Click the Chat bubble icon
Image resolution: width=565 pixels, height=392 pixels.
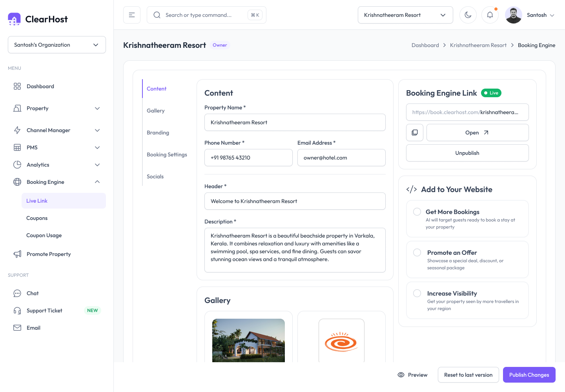[17, 293]
